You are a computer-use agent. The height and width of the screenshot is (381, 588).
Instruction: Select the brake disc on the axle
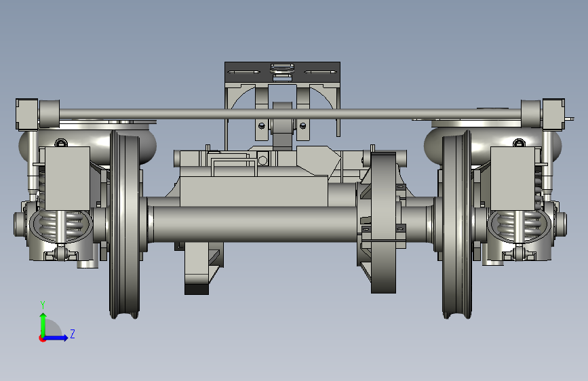[383, 222]
